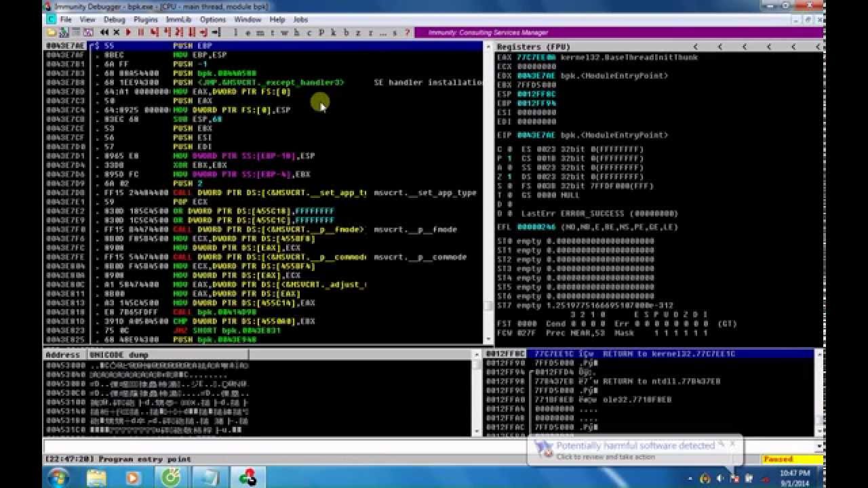
Task: Click the Immunity Debugger taskbar icon
Action: click(248, 478)
